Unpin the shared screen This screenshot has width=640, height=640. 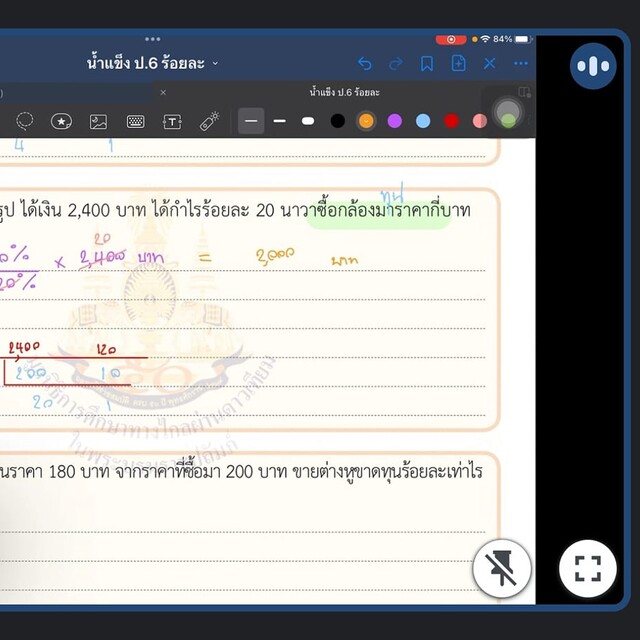[x=502, y=569]
